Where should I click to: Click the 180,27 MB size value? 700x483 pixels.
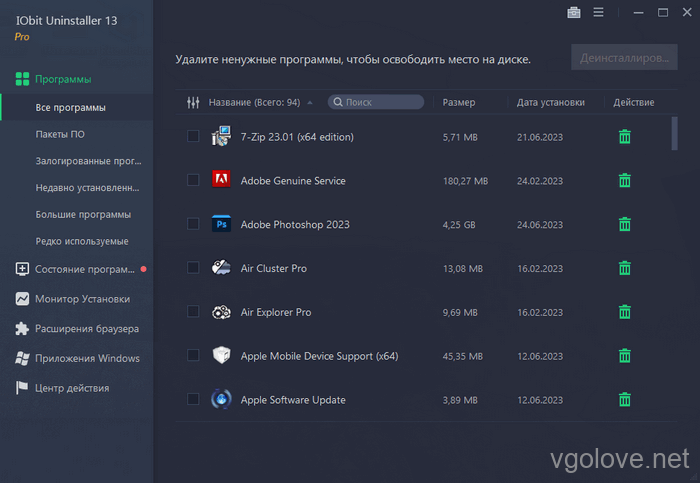point(465,181)
